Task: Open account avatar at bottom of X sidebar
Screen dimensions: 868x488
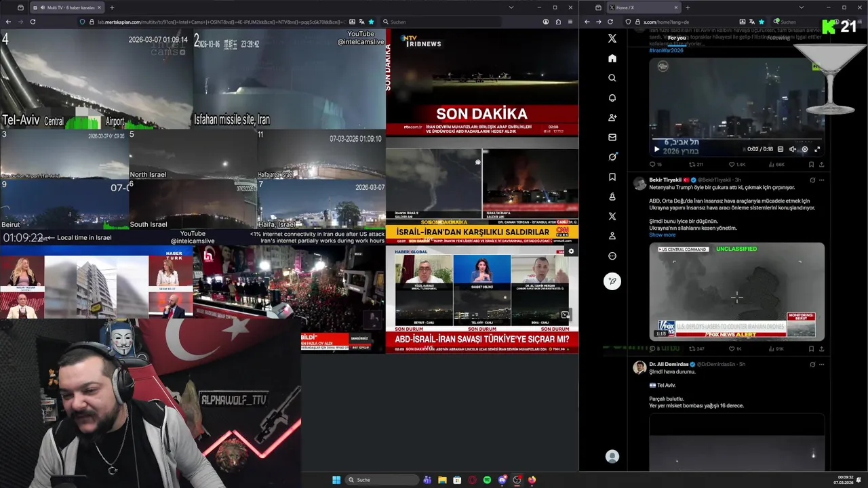Action: (612, 457)
